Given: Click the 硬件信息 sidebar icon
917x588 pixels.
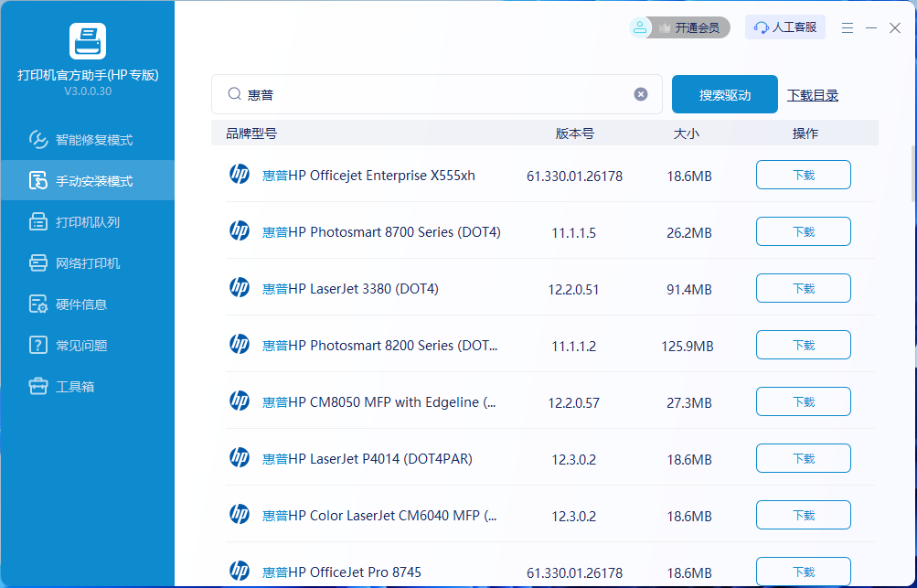Looking at the screenshot, I should pyautogui.click(x=38, y=305).
